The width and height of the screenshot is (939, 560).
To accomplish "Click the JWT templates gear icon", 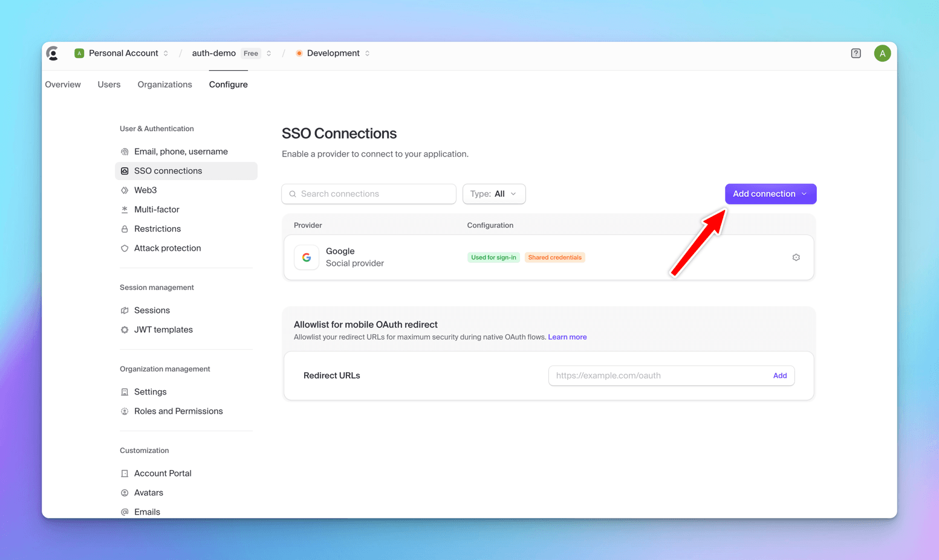I will 125,330.
